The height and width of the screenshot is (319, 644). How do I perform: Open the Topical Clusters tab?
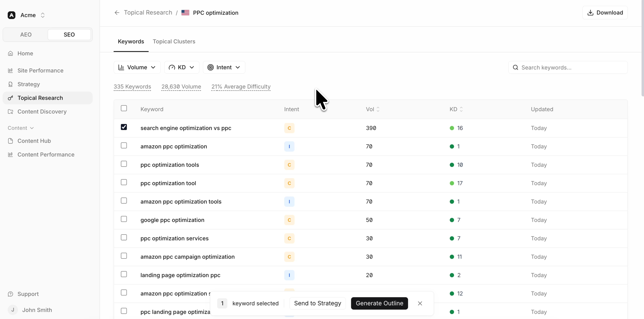[174, 41]
